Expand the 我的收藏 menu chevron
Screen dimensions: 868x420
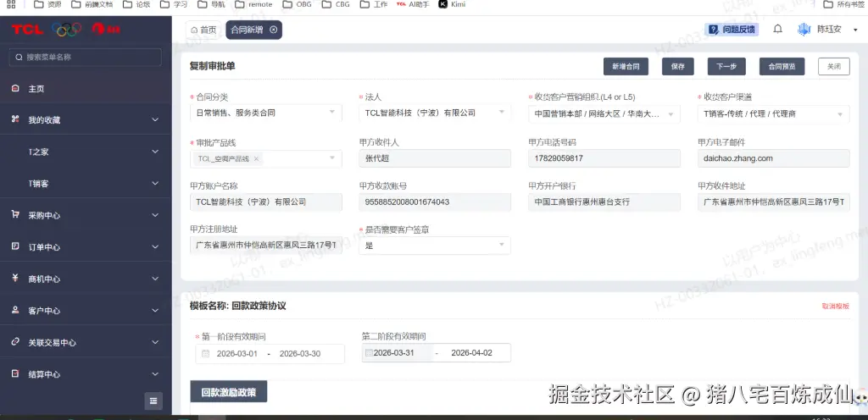click(x=155, y=120)
